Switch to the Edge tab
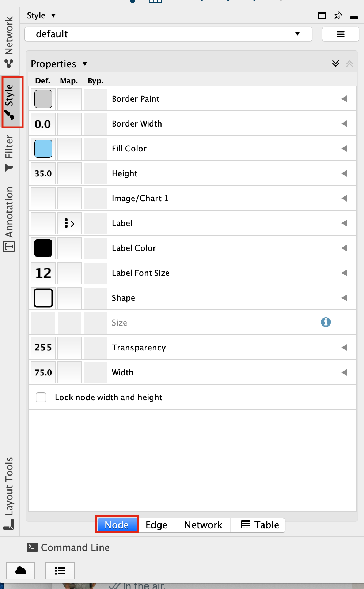364x589 pixels. 156,525
